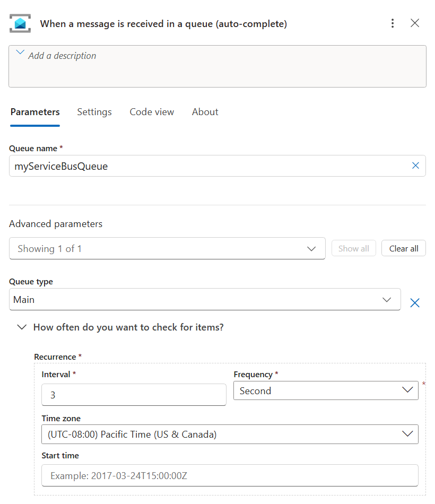The image size is (435, 504).
Task: Click the Service Bus connector icon
Action: (19, 23)
